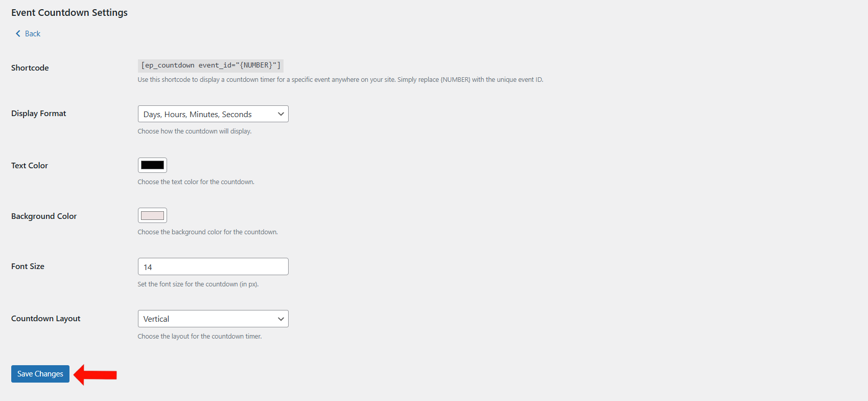Select the black Text Color swatch
The width and height of the screenshot is (868, 401).
(152, 165)
